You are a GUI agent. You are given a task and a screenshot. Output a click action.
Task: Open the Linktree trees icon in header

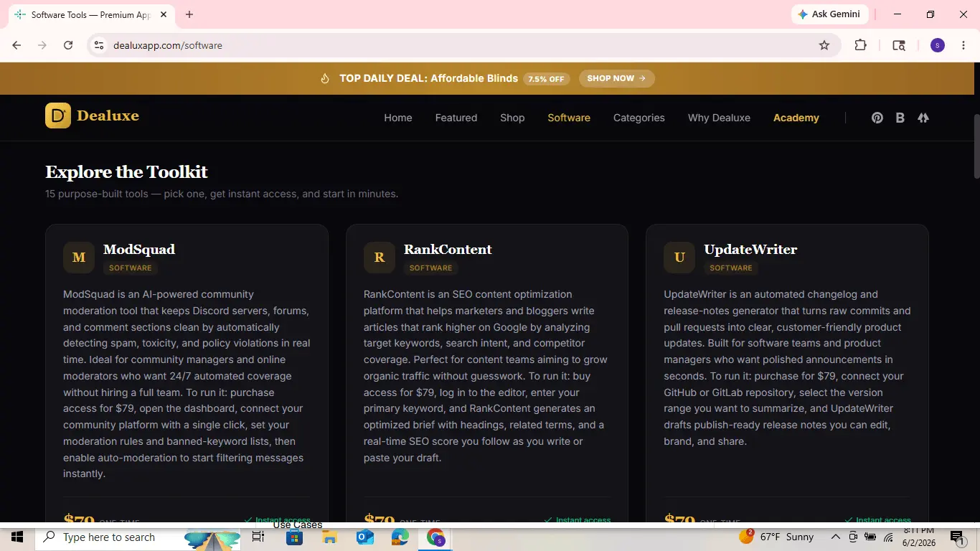[923, 118]
